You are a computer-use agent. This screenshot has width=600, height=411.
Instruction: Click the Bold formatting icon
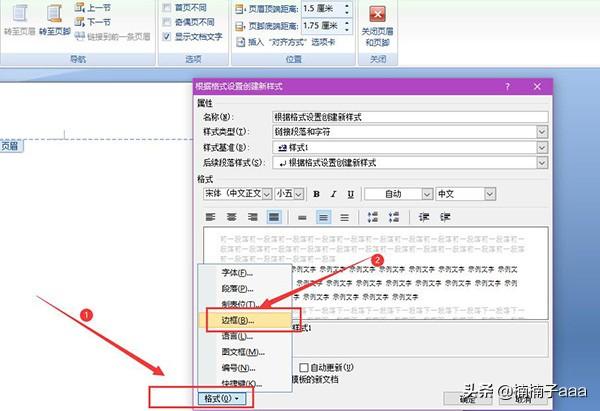coord(317,194)
